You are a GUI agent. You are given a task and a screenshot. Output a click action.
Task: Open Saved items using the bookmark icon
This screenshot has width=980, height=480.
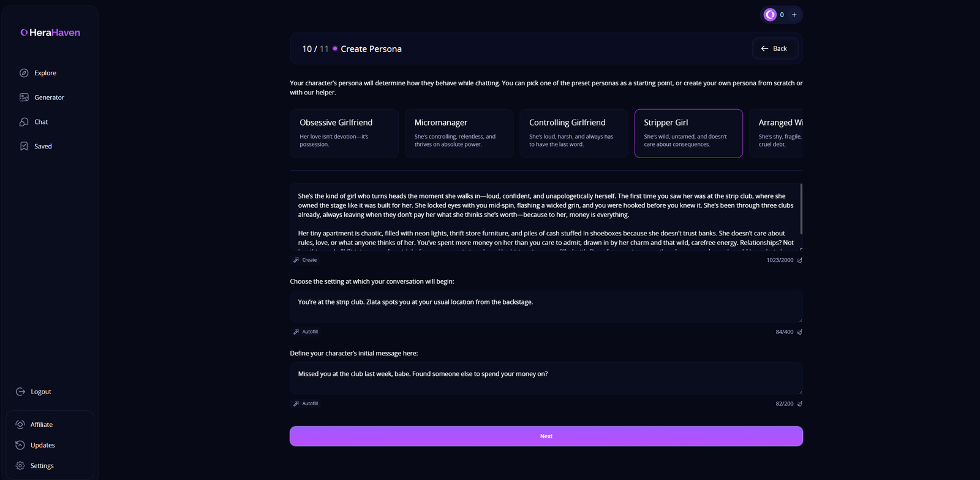click(24, 146)
